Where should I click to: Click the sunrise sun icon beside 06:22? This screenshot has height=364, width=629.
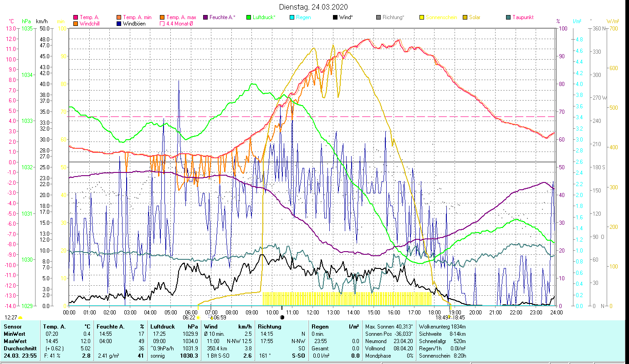coord(198,318)
